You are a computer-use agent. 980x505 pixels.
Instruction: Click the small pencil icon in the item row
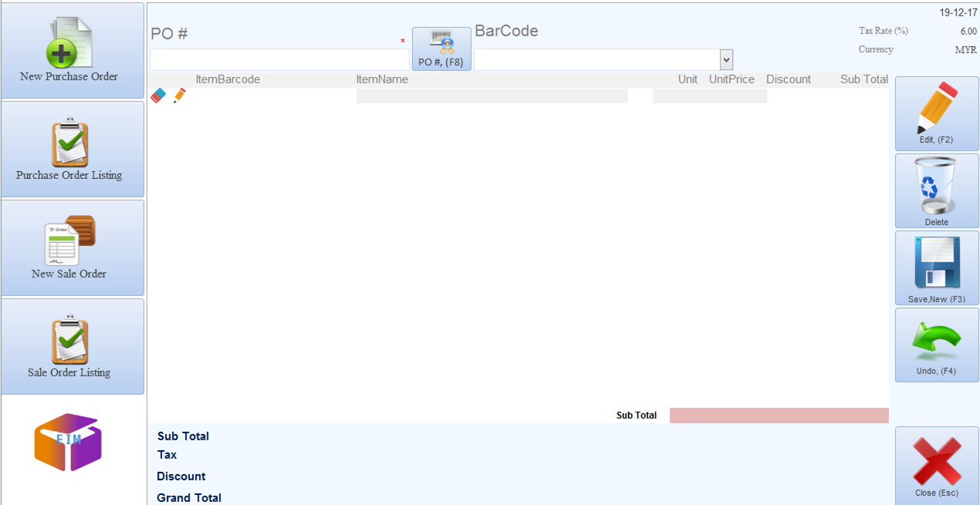click(179, 96)
